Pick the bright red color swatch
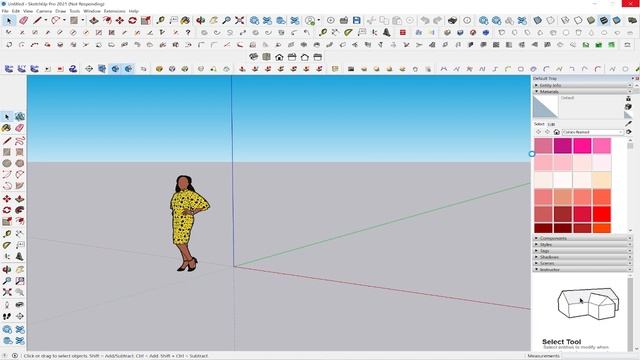 pos(602,214)
